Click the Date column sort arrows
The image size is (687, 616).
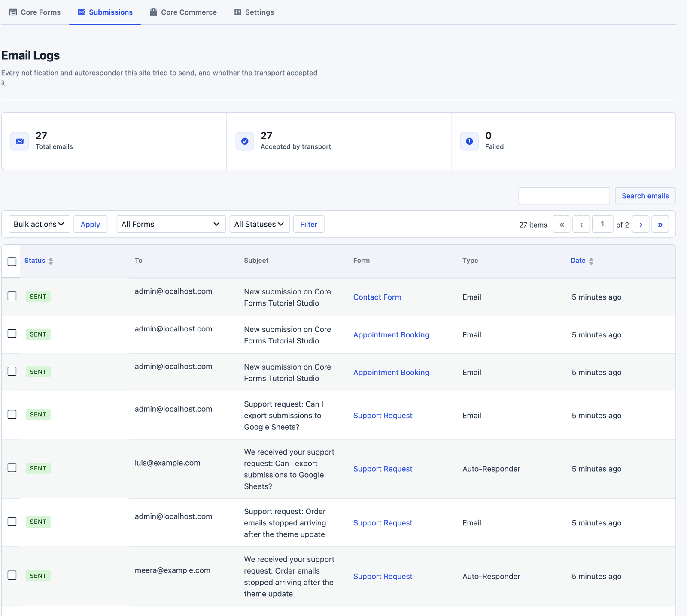[591, 261]
